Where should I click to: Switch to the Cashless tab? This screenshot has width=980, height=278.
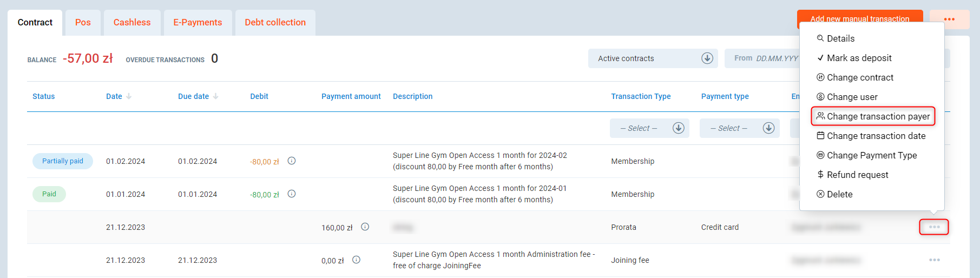click(x=132, y=23)
